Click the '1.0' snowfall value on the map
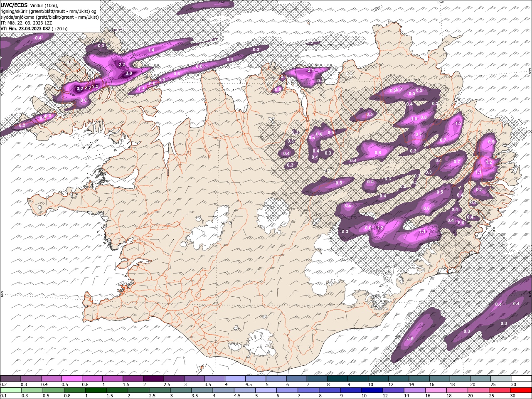 point(414,119)
